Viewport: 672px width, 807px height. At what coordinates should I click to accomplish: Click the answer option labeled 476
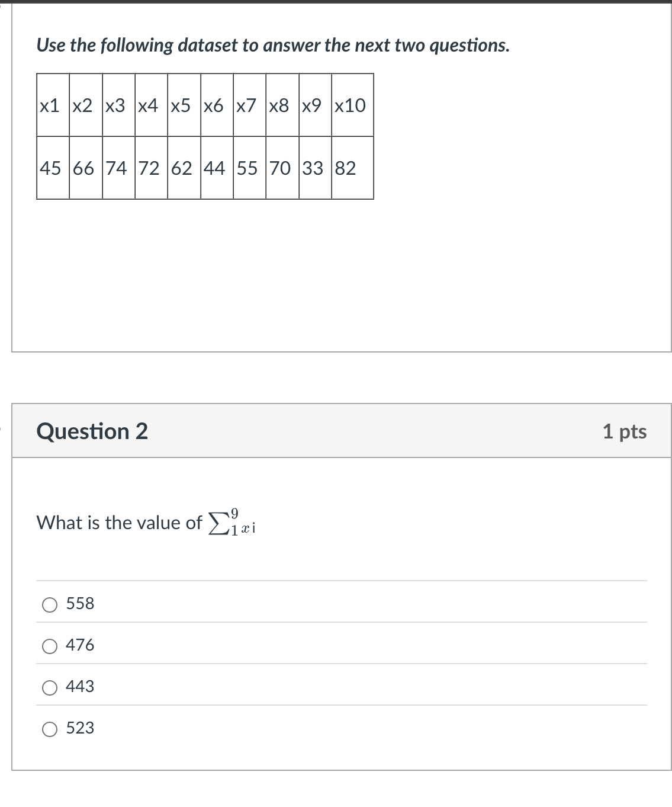tap(80, 645)
